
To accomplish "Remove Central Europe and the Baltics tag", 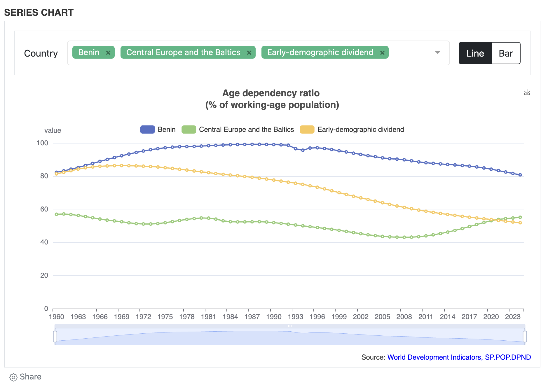I will [x=249, y=53].
